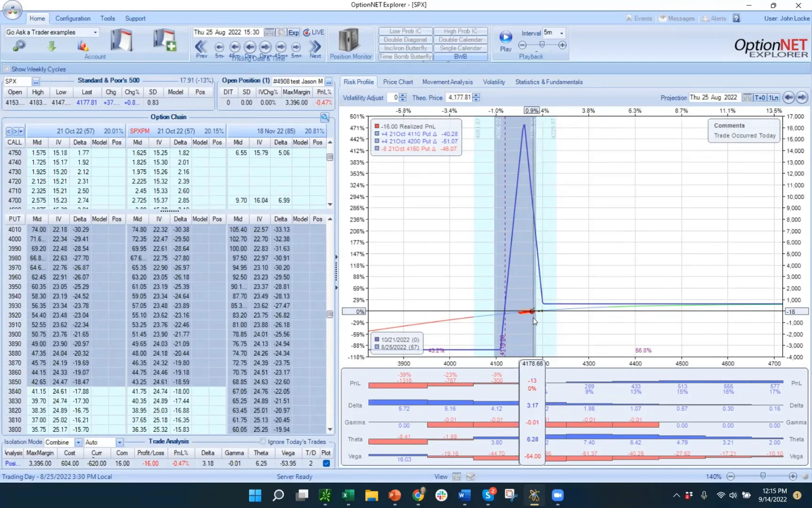The image size is (812, 508).
Task: Step back one day with Day- arrow
Action: [x=250, y=47]
